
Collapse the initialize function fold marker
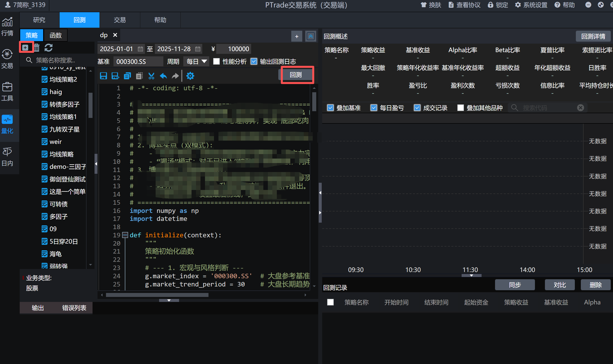[x=125, y=235]
